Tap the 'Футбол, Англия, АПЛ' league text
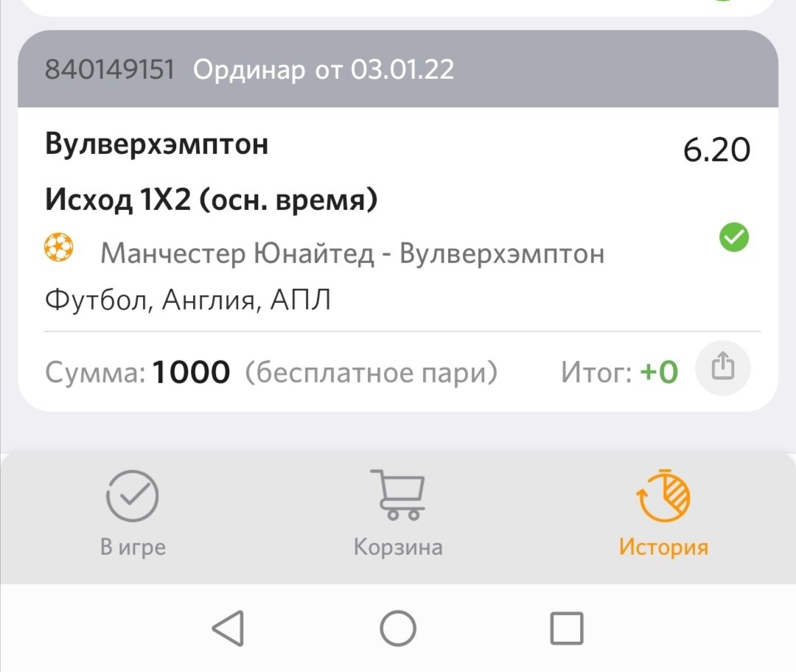Image resolution: width=796 pixels, height=672 pixels. tap(188, 300)
